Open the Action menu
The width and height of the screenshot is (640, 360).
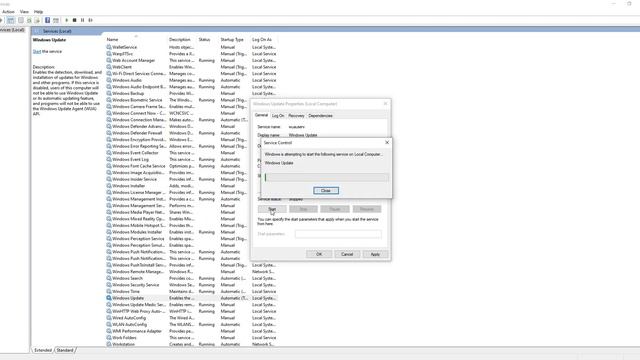pos(8,12)
